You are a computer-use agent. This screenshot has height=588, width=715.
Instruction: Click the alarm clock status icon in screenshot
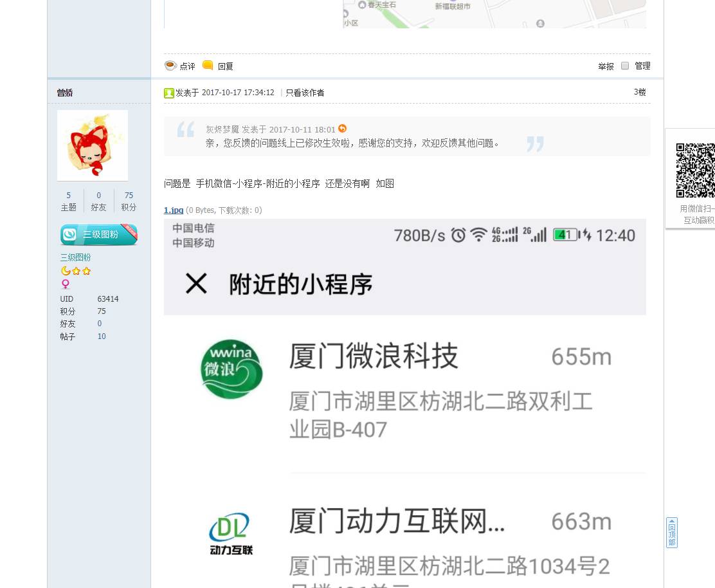[458, 235]
